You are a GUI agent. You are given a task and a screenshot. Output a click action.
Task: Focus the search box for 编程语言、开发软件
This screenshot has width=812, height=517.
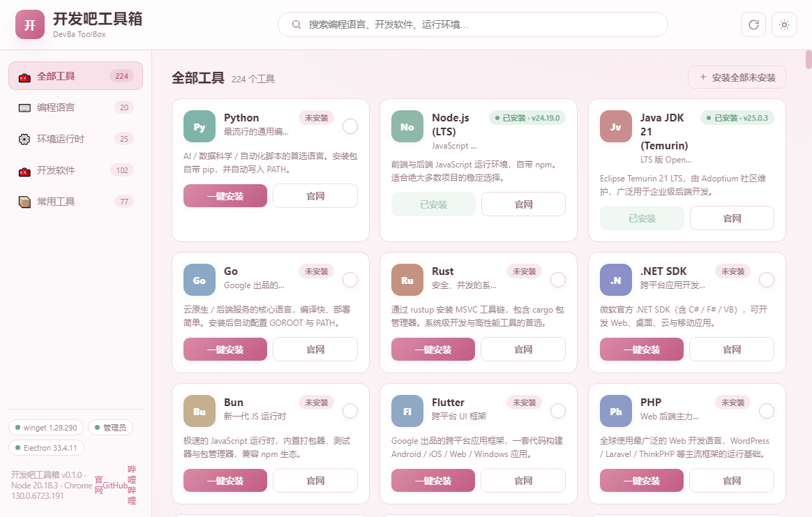[x=473, y=24]
